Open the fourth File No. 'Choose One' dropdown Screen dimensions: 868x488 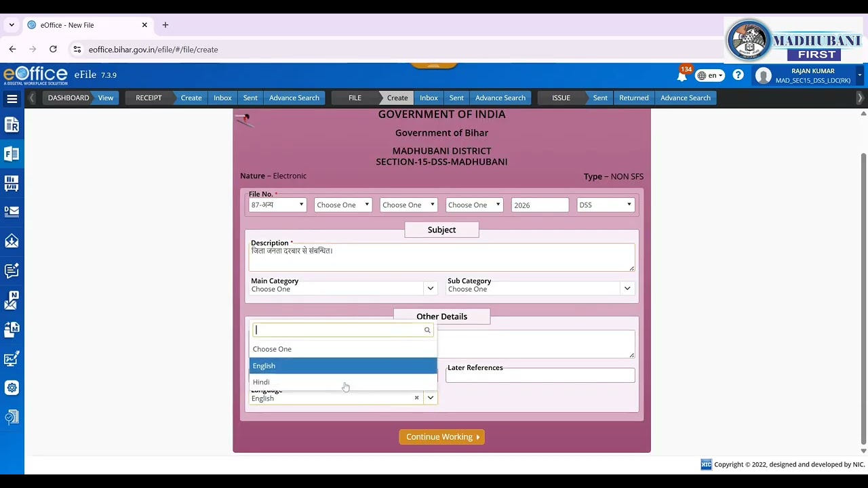click(474, 205)
